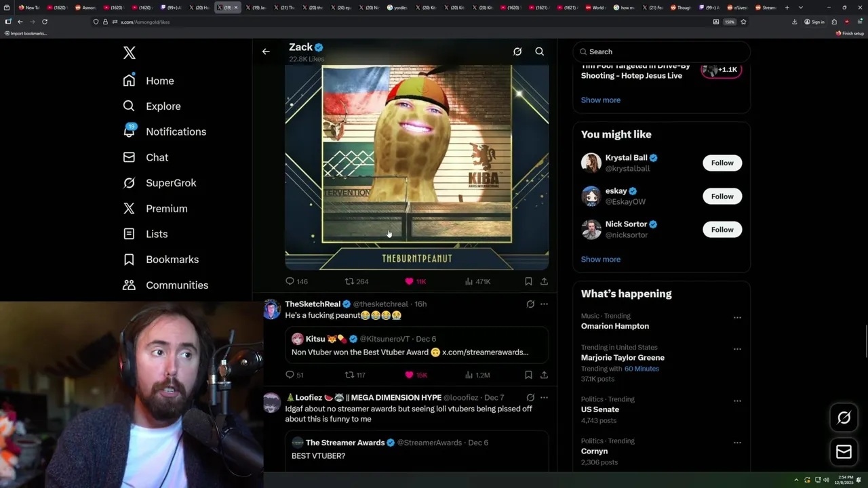Click Loofiez's display name
Screen dimensions: 868x488
click(363, 398)
